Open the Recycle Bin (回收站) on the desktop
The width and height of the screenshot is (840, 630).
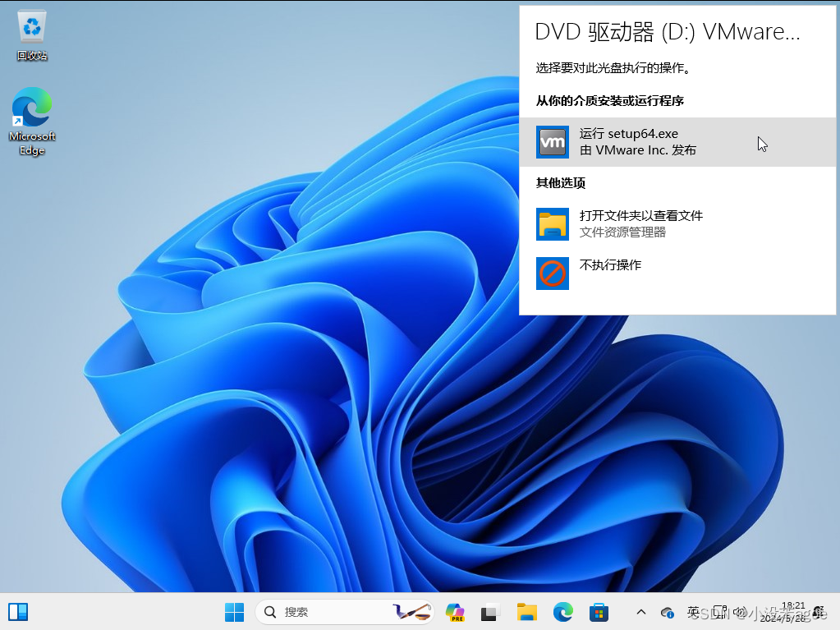pyautogui.click(x=31, y=25)
